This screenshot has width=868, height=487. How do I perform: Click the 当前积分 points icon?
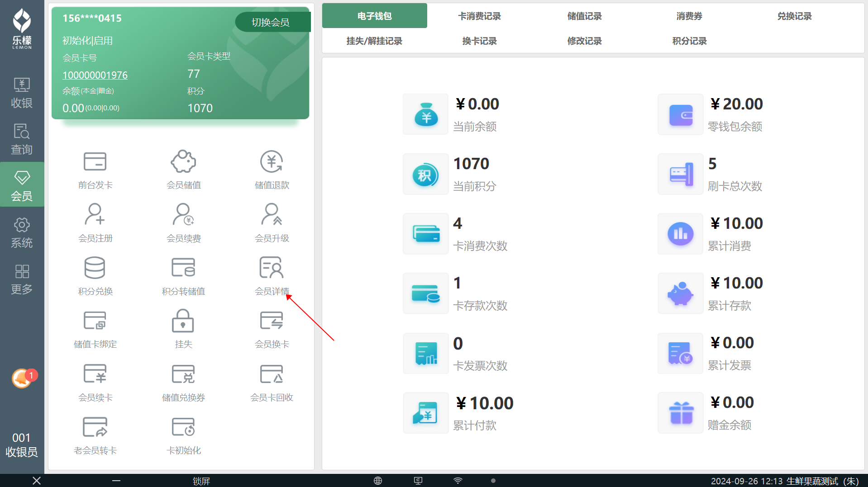426,174
